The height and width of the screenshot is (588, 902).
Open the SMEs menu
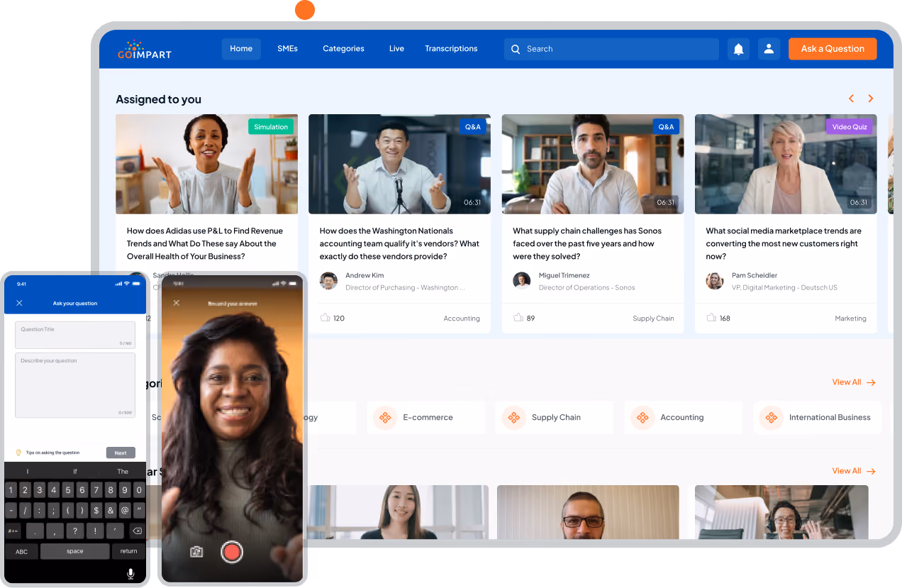coord(287,49)
